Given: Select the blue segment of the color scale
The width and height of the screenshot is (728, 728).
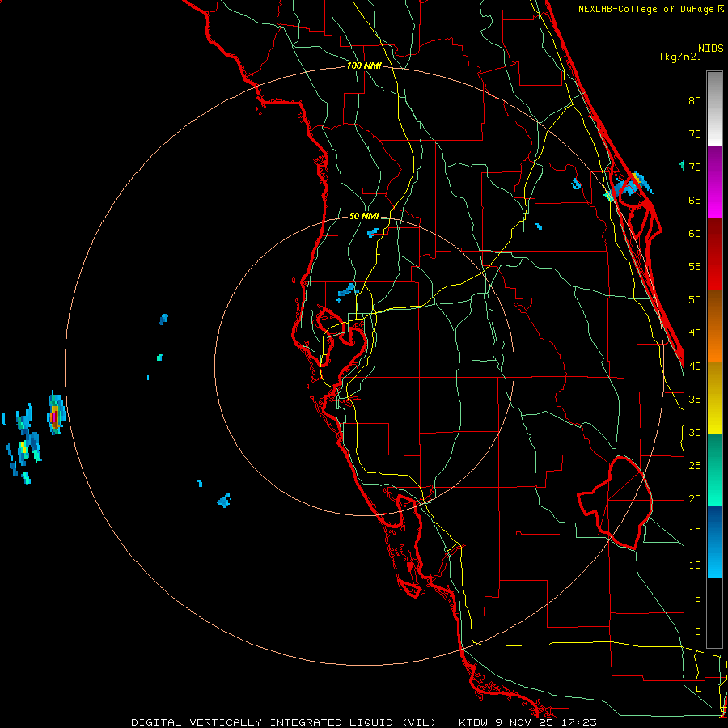Looking at the screenshot, I should tap(714, 542).
